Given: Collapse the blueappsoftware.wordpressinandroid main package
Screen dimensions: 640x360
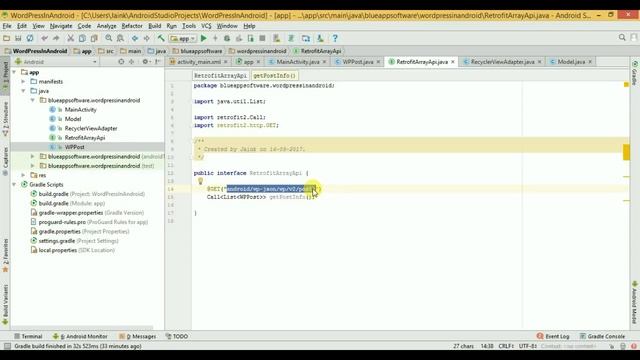Looking at the screenshot, I should 33,100.
